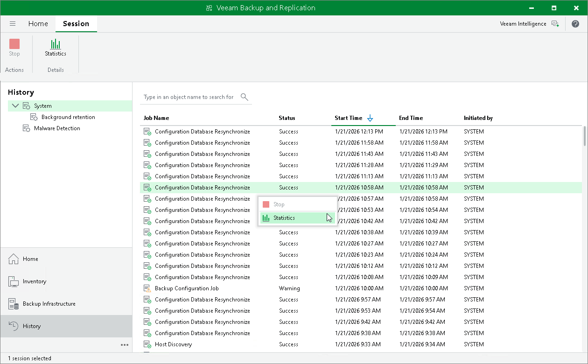Click End Time 1/21/2026 11:29 AM cell
Screen dimensions: 588x364
[423, 165]
